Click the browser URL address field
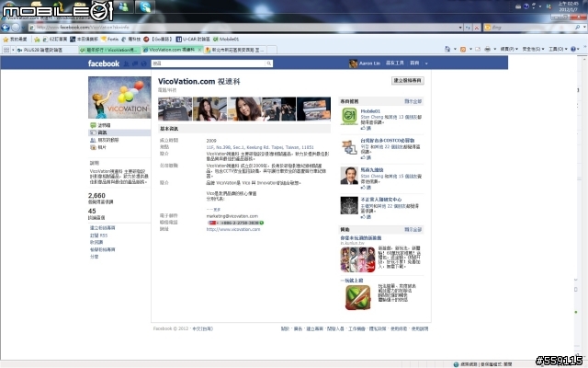This screenshot has width=588, height=368. pos(243,28)
